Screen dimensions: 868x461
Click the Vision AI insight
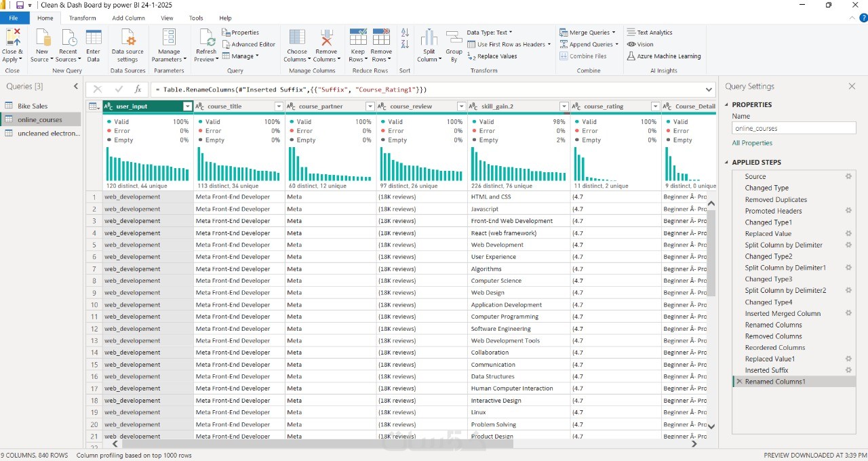pyautogui.click(x=640, y=44)
